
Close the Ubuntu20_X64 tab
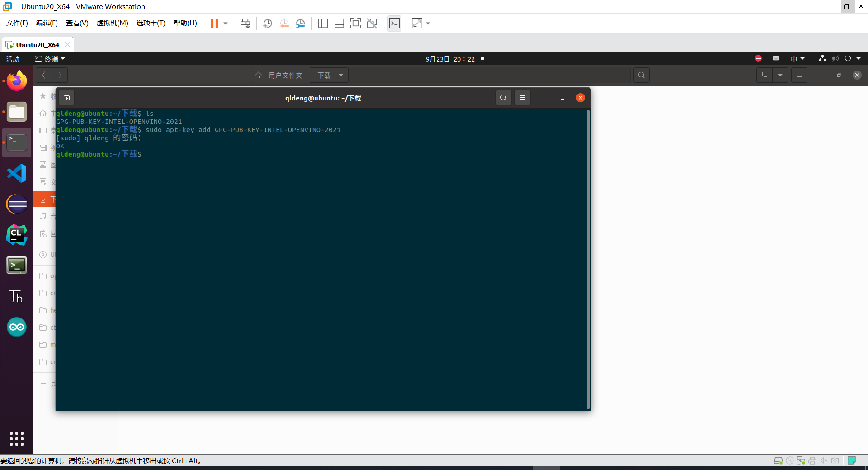tap(67, 45)
